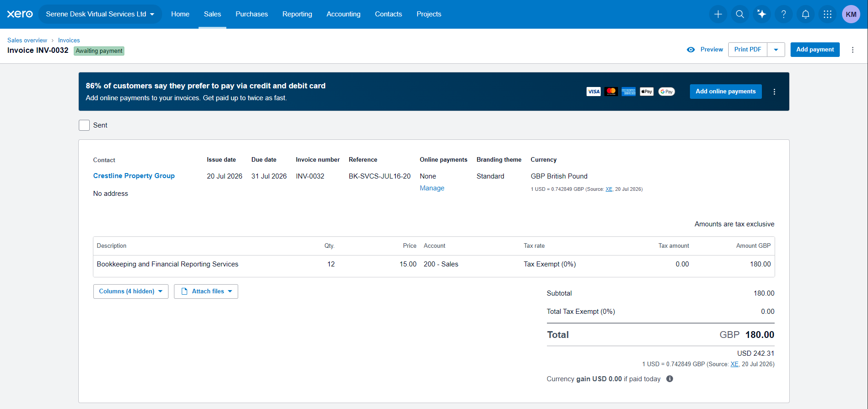Screen dimensions: 868x409
Task: Click Manage online payments link
Action: tap(432, 188)
